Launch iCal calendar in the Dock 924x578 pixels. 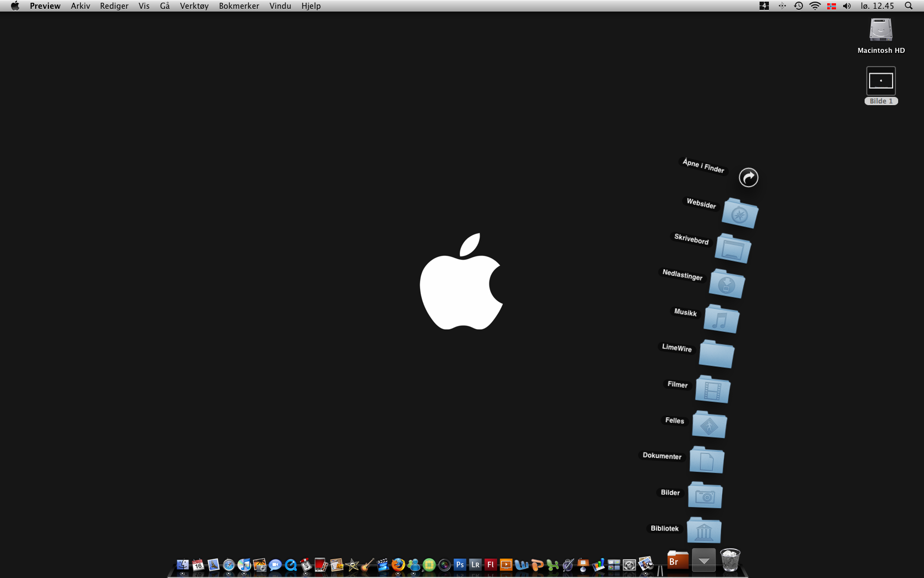tap(198, 565)
